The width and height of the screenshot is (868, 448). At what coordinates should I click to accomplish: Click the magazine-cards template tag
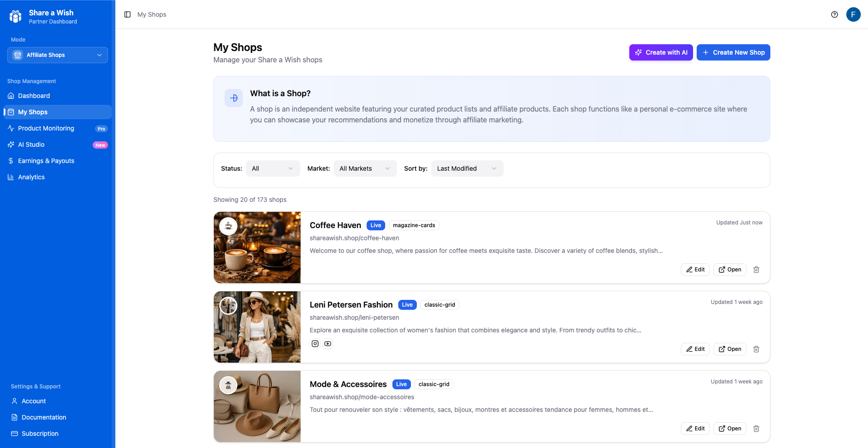[x=414, y=225]
